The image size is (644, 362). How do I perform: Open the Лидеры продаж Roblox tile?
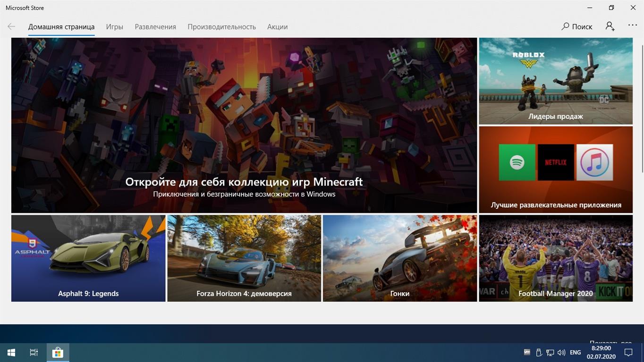pos(556,81)
